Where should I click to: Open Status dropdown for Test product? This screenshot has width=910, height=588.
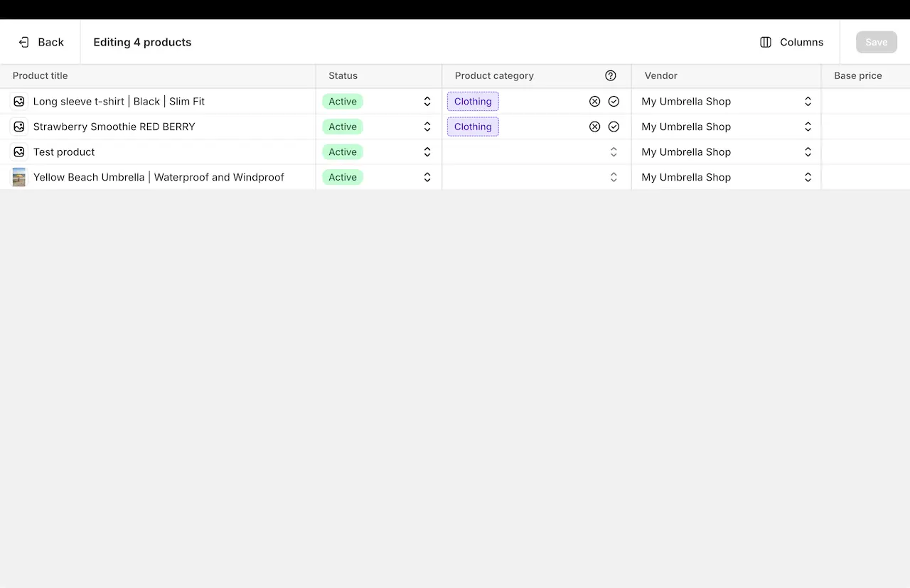pyautogui.click(x=427, y=152)
